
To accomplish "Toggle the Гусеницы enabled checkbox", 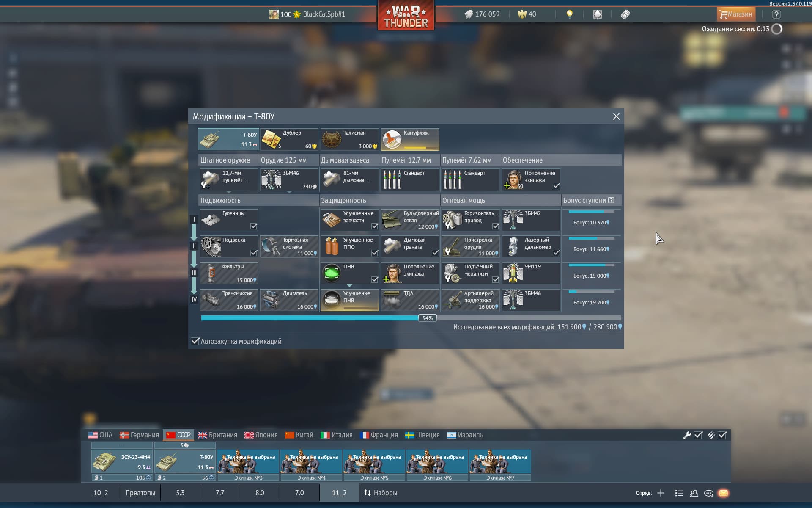I will click(254, 226).
